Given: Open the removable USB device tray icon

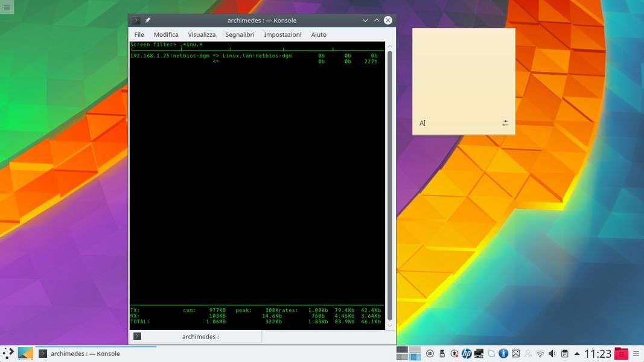Looking at the screenshot, I should coord(442,354).
